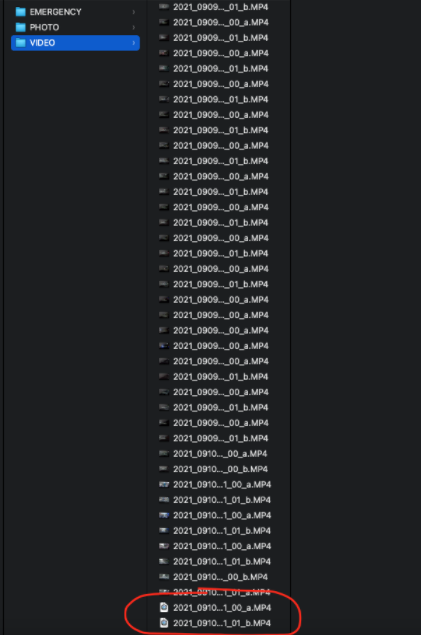
Task: Select 00_b.MP4 file just above 01_a.MP4
Action: click(x=220, y=577)
